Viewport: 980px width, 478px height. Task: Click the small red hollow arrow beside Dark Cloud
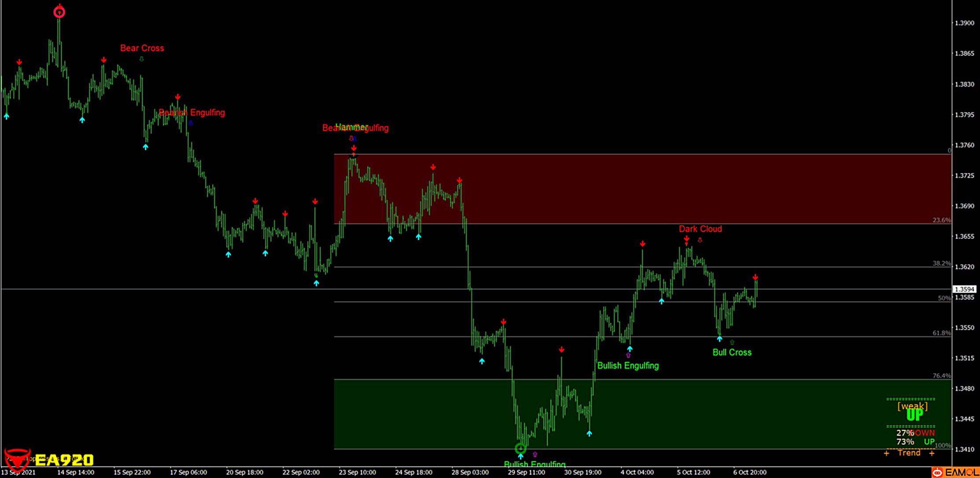pos(700,240)
